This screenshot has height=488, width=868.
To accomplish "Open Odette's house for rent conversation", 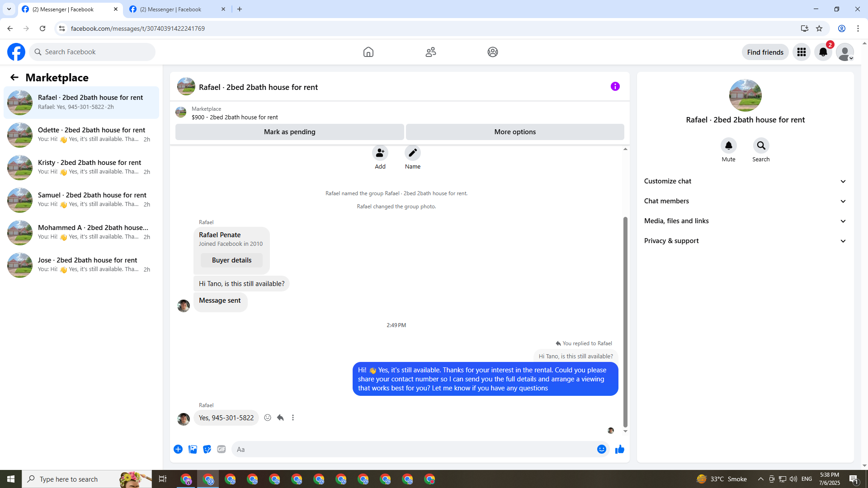I will (81, 135).
